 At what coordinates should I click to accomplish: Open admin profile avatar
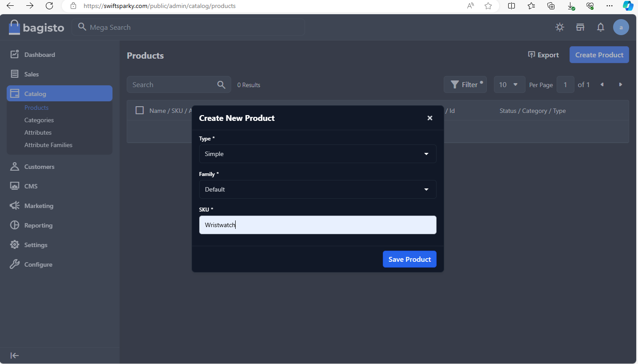[621, 27]
